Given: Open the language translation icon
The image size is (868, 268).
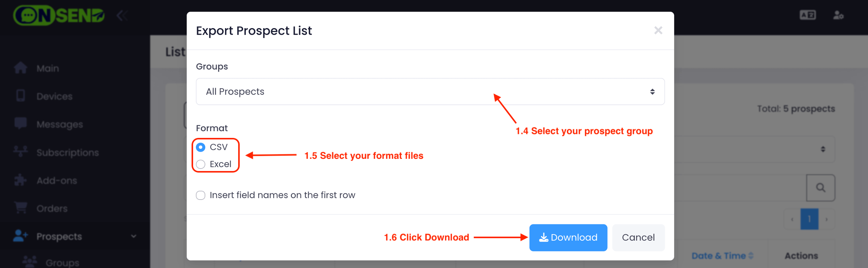Looking at the screenshot, I should 807,15.
